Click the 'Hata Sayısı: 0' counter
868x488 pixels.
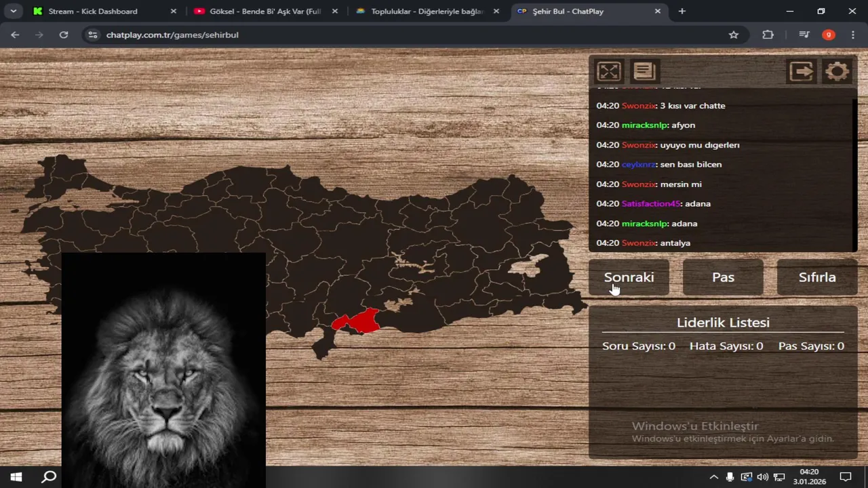726,346
